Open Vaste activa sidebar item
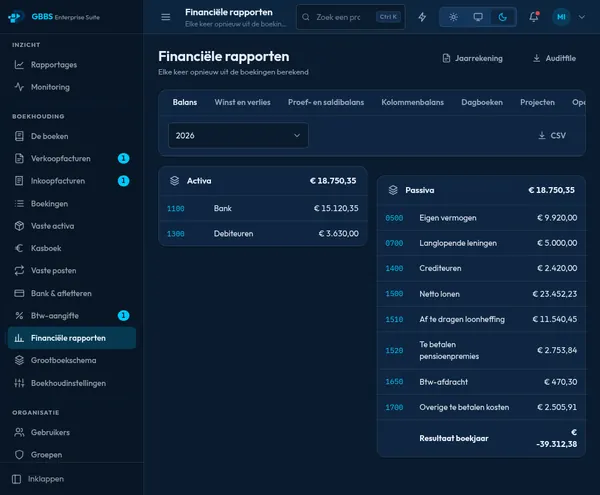The height and width of the screenshot is (495, 600). [x=72, y=226]
